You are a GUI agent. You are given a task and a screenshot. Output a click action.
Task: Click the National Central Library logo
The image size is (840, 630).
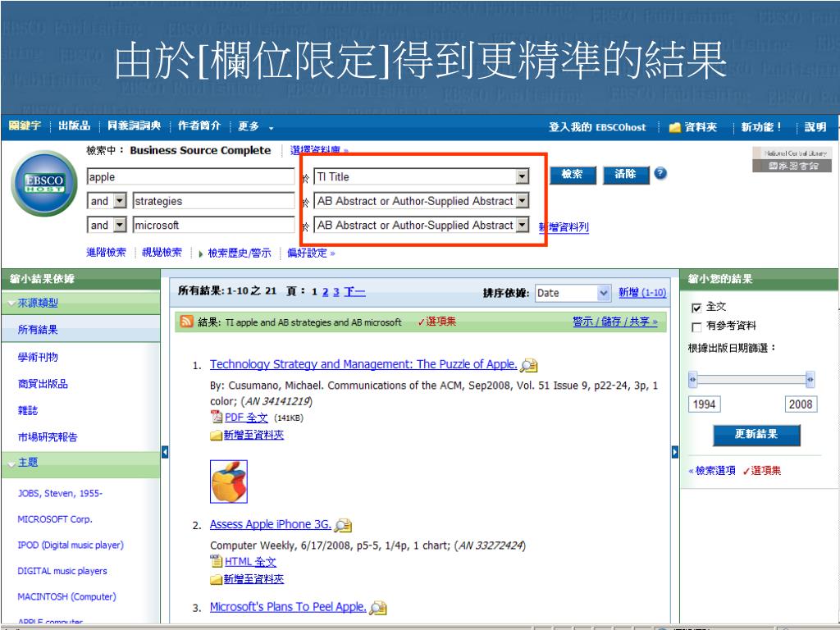792,160
